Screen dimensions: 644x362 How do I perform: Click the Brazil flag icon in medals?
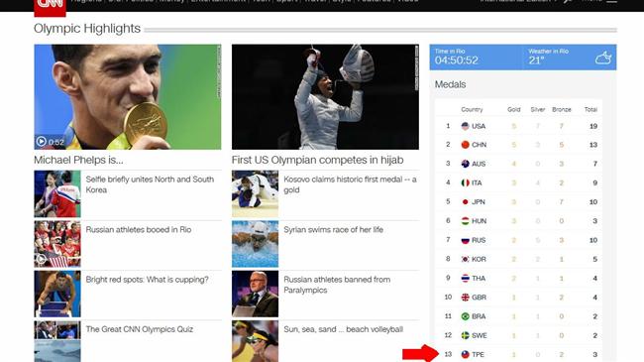(465, 316)
